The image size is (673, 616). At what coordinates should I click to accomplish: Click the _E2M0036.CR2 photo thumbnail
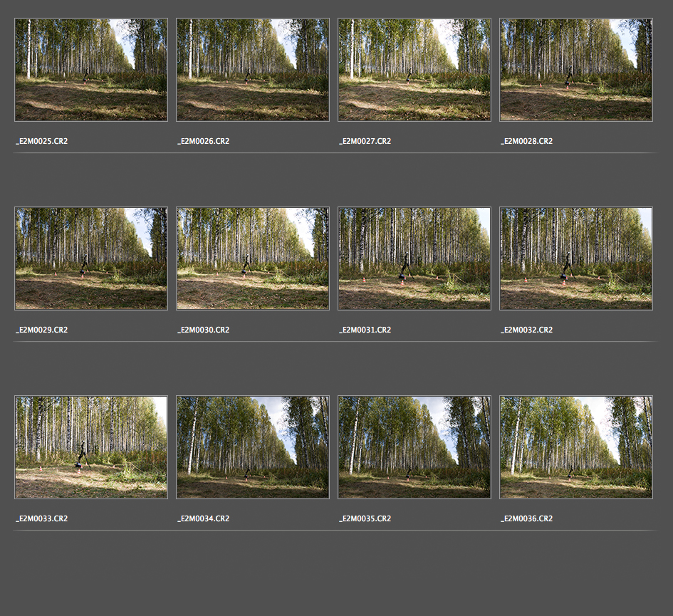pos(576,447)
